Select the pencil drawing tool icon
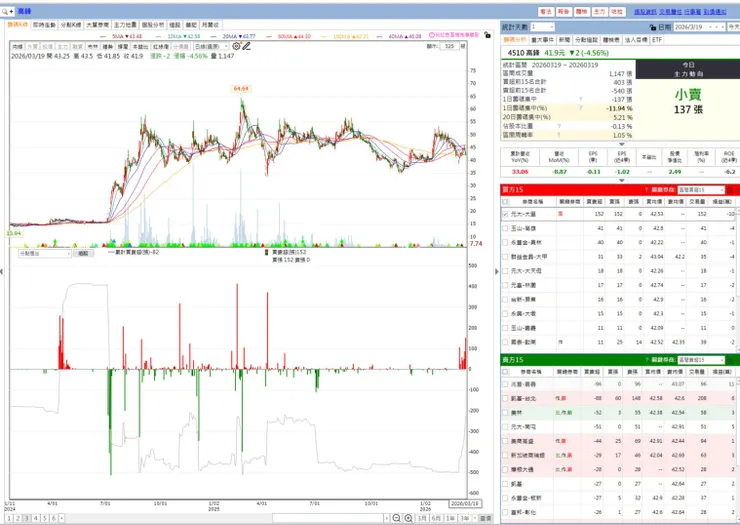Viewport: 740px width, 525px height. click(x=246, y=46)
